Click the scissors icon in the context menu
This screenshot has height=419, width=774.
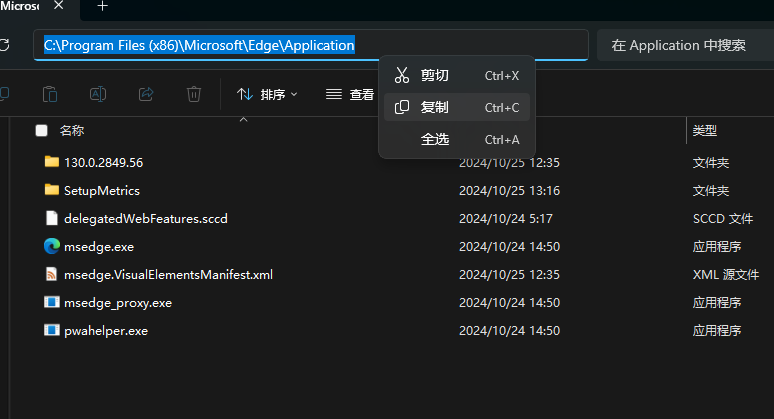tap(402, 75)
